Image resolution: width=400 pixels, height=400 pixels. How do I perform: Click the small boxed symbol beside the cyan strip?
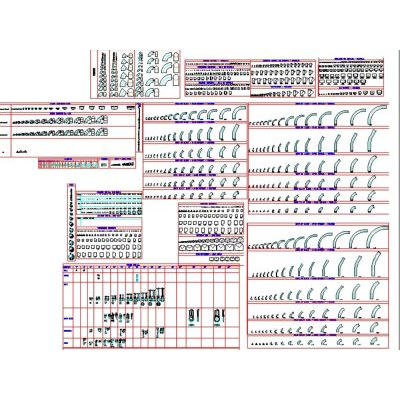click(x=104, y=165)
